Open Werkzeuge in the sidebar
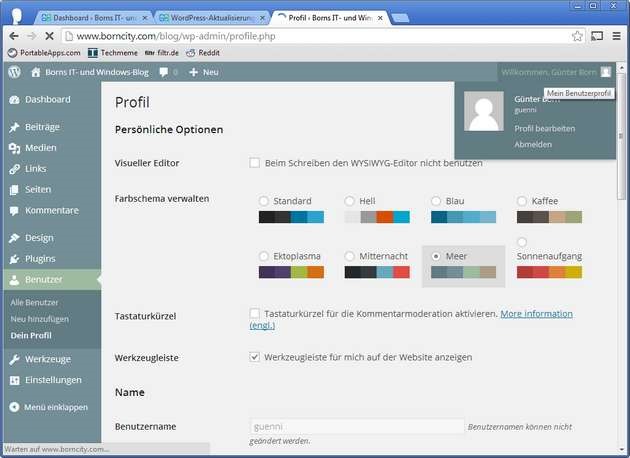 pyautogui.click(x=47, y=358)
